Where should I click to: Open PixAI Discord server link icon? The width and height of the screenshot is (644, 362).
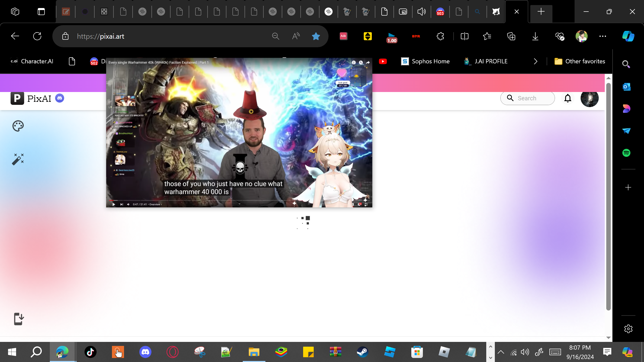pyautogui.click(x=60, y=98)
